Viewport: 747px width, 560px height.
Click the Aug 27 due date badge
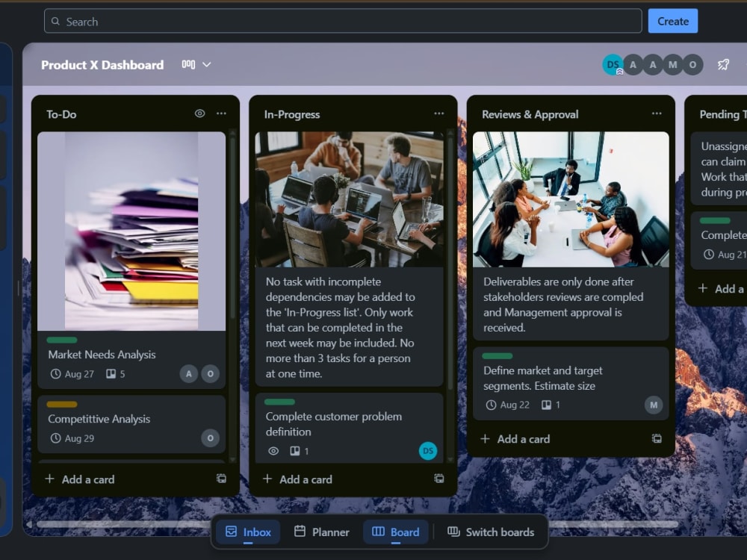(72, 374)
